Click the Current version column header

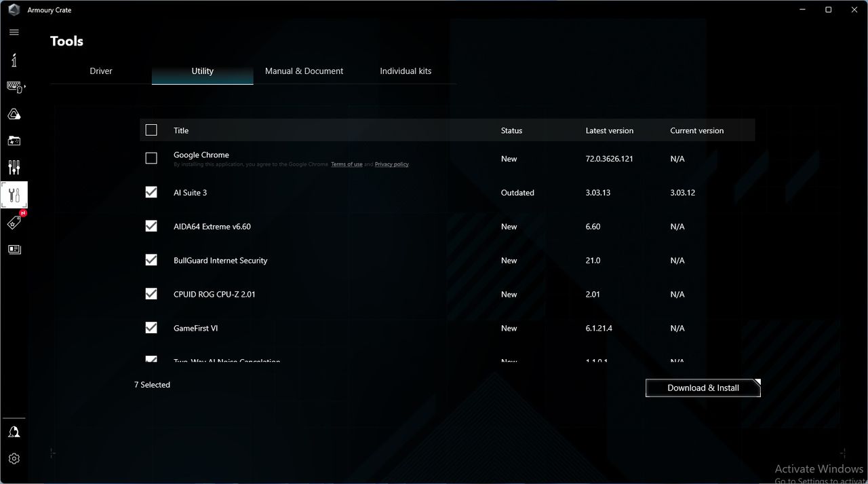pyautogui.click(x=697, y=130)
